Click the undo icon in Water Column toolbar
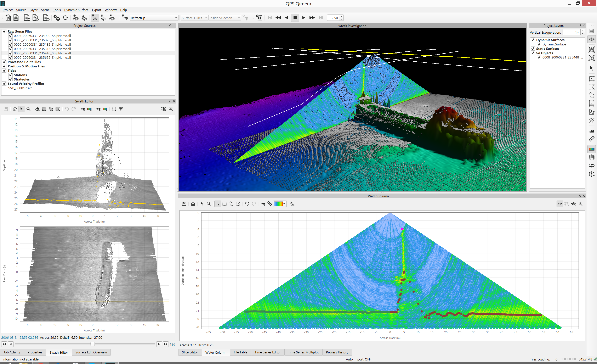Screen dimensions: 597x364 point(247,204)
